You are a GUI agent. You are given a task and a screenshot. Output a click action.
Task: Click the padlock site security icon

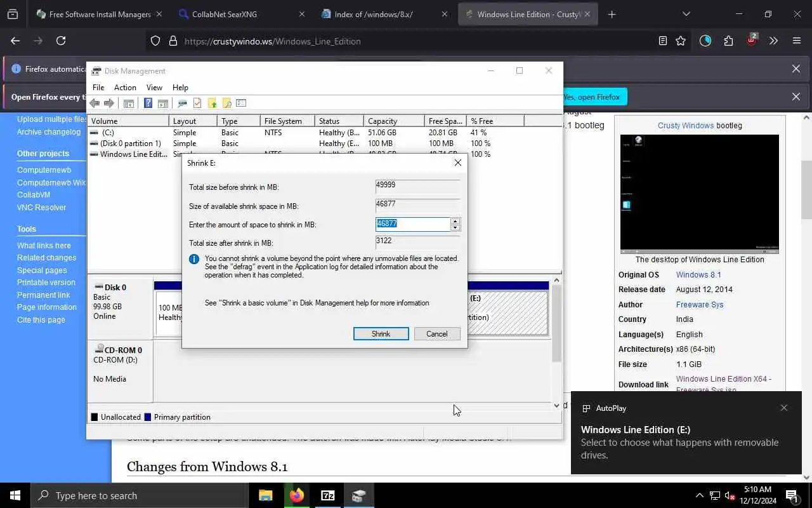point(173,41)
